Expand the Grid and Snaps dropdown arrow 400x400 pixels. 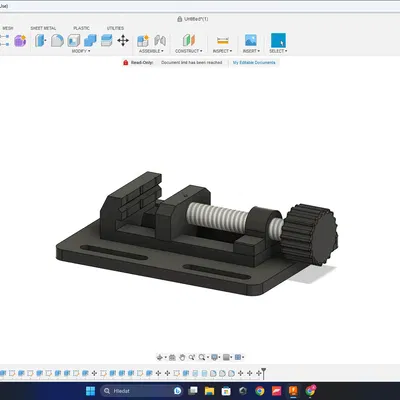point(232,357)
